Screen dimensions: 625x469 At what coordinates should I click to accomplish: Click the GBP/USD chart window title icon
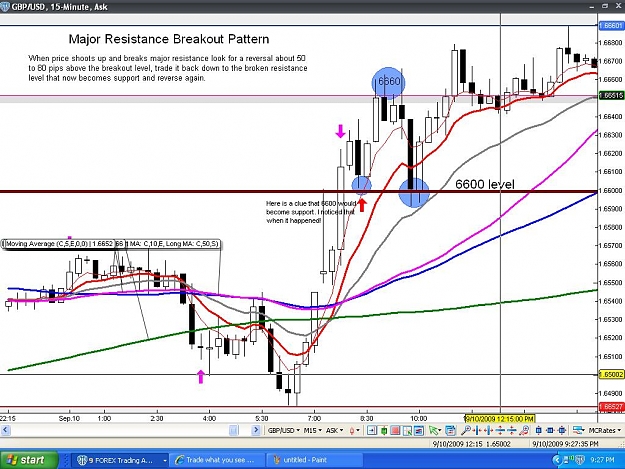point(4,6)
